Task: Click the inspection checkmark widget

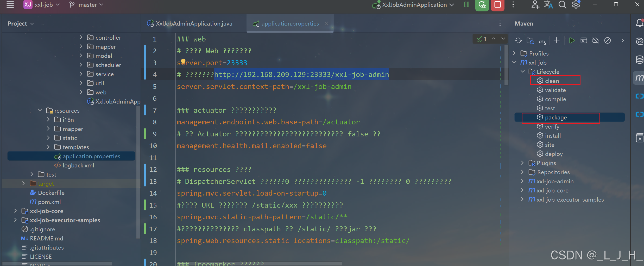Action: (482, 39)
